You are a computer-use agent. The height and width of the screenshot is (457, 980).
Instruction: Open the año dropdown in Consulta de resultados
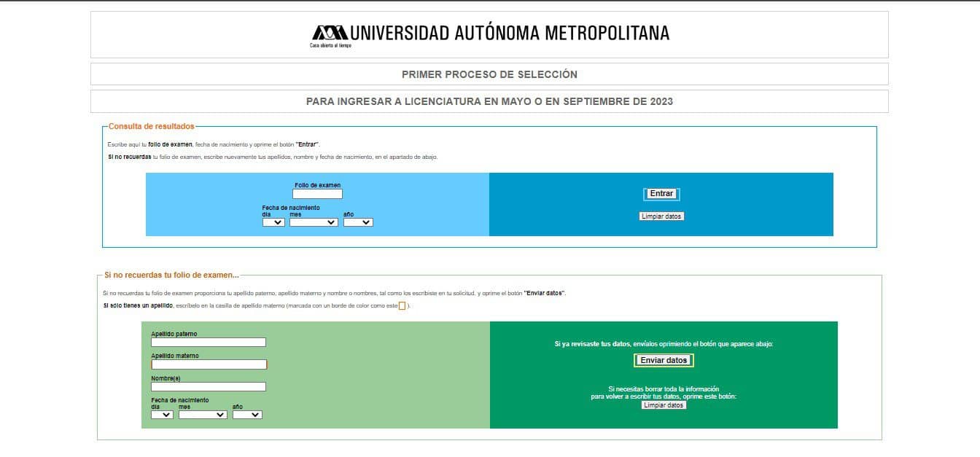click(x=358, y=222)
